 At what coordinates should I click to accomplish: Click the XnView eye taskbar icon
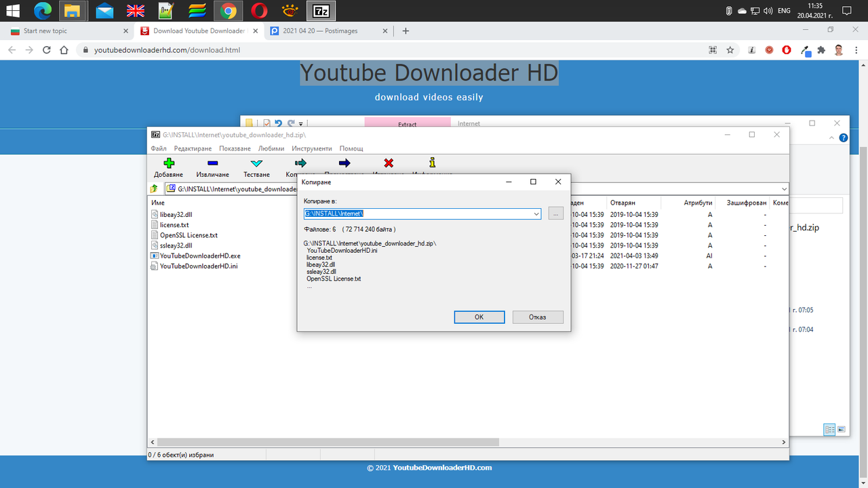pyautogui.click(x=290, y=11)
